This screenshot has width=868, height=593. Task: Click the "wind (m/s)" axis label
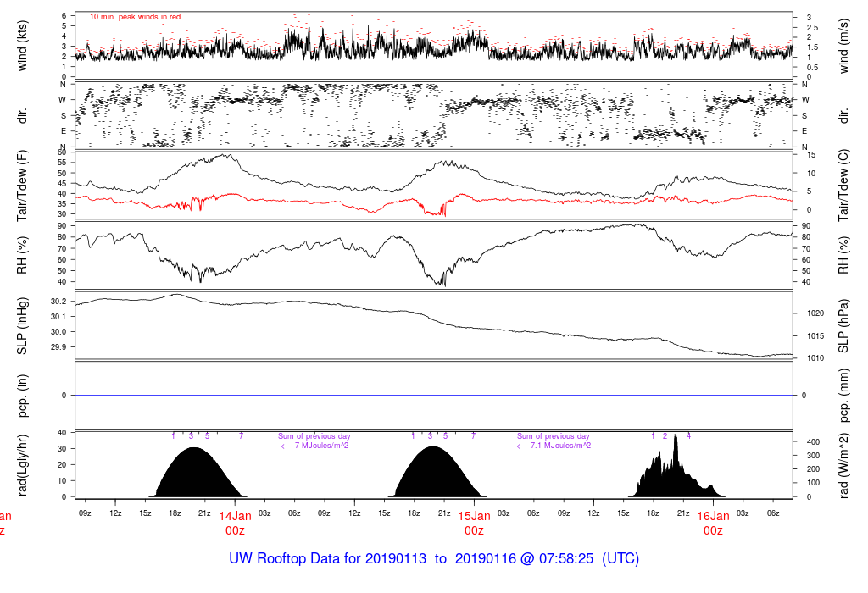point(843,46)
